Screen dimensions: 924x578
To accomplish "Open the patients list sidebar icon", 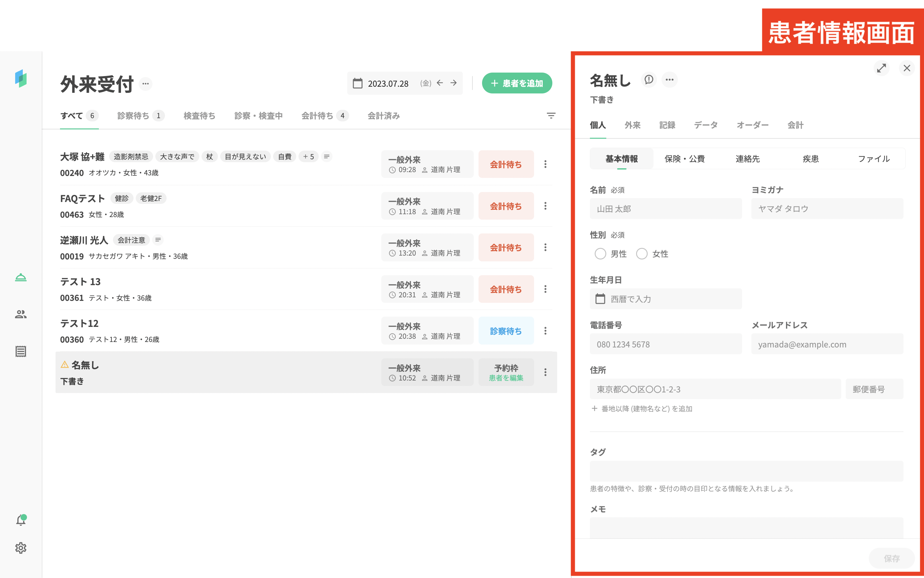I will 21,314.
